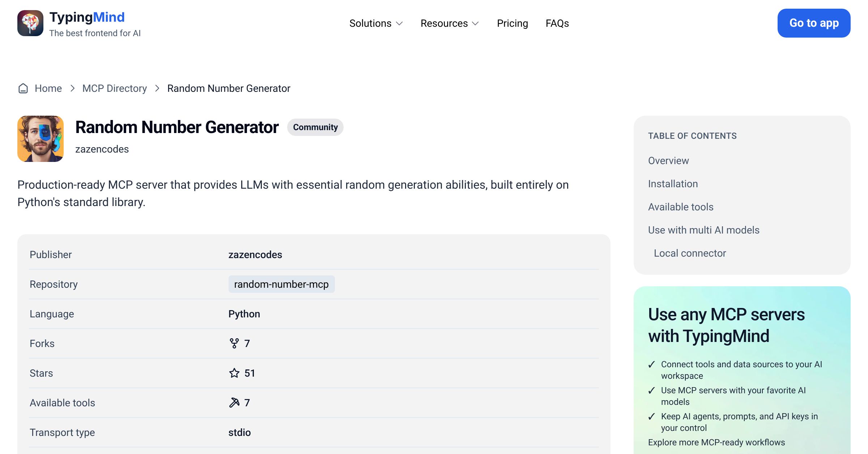
Task: Click Python value in Language row
Action: coord(244,314)
